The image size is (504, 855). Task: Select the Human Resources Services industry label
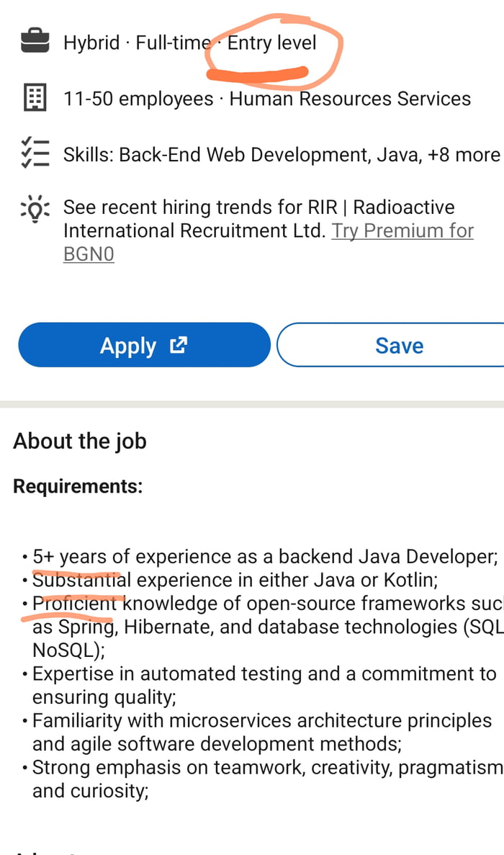click(x=348, y=99)
